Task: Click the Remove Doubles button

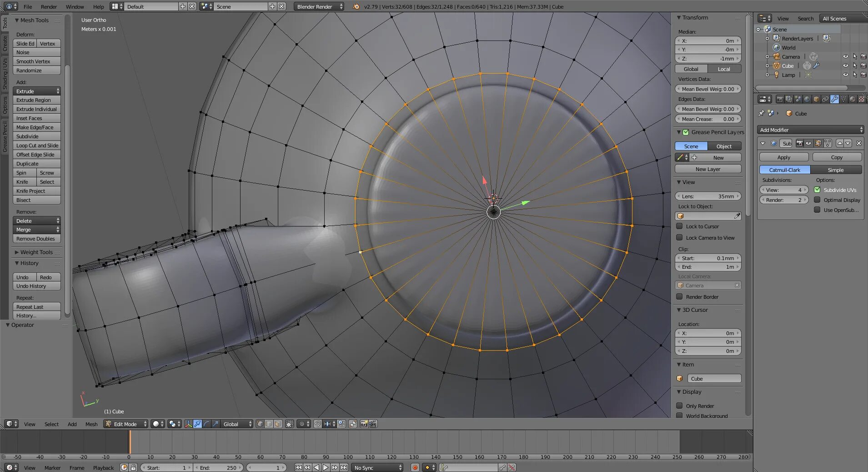Action: click(37, 239)
